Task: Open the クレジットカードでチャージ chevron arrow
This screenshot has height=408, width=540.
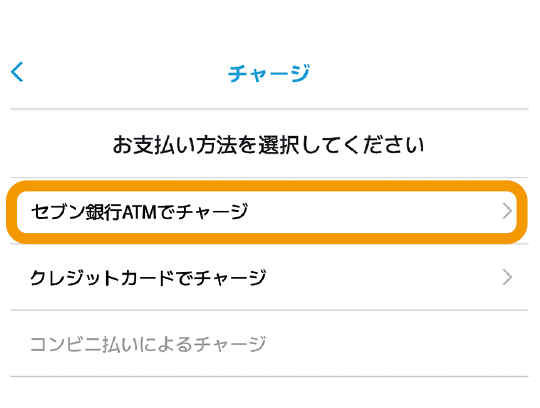Action: [507, 278]
